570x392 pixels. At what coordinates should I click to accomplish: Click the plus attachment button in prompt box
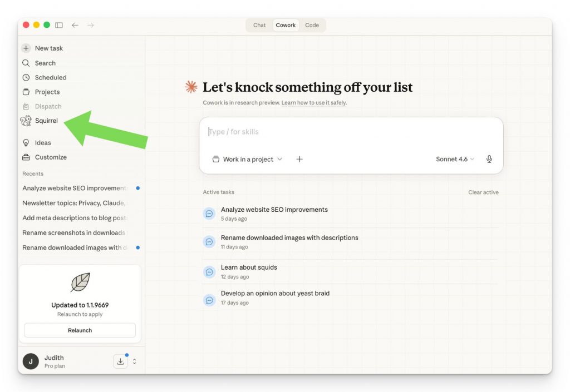pyautogui.click(x=299, y=159)
